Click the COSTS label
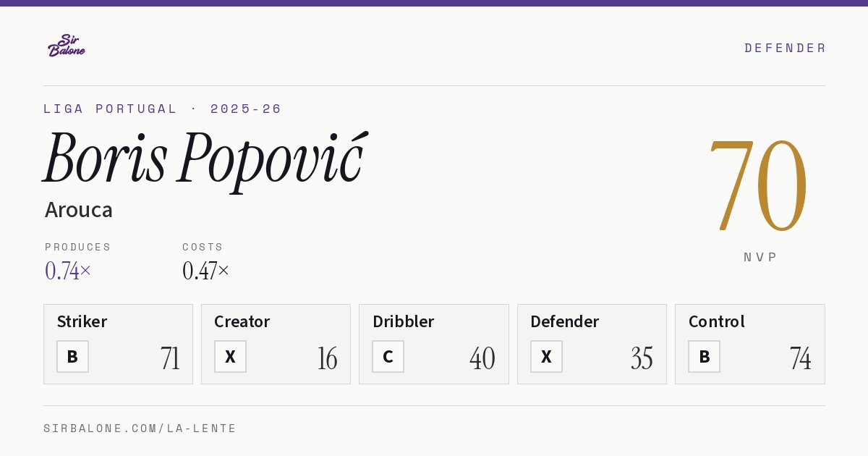 (x=203, y=247)
